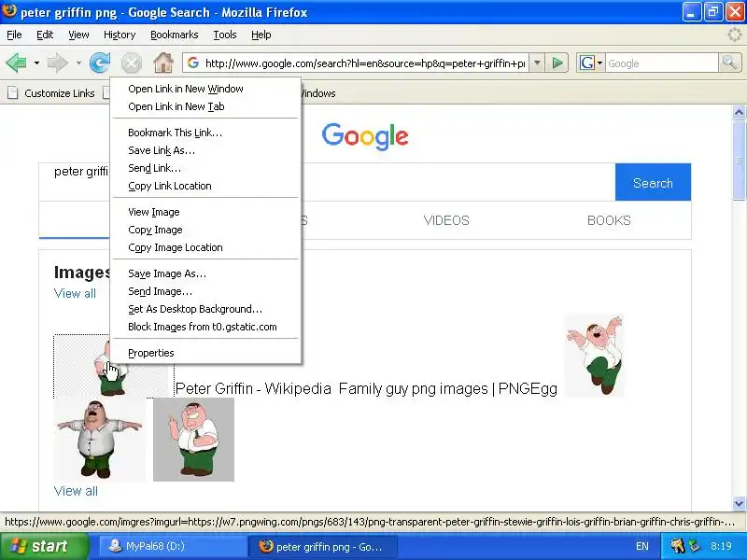747x560 pixels.
Task: Open the File menu
Action: pos(14,35)
